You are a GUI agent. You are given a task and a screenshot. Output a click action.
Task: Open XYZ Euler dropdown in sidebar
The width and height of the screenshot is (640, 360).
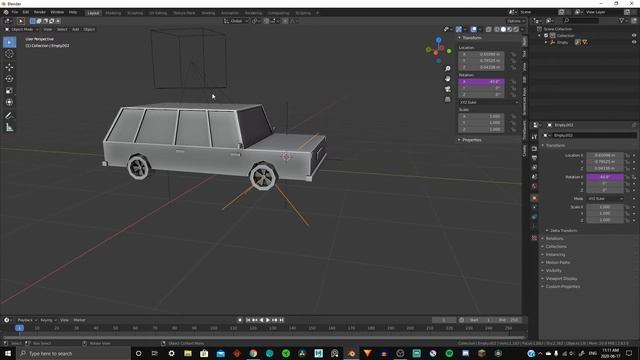tap(489, 102)
